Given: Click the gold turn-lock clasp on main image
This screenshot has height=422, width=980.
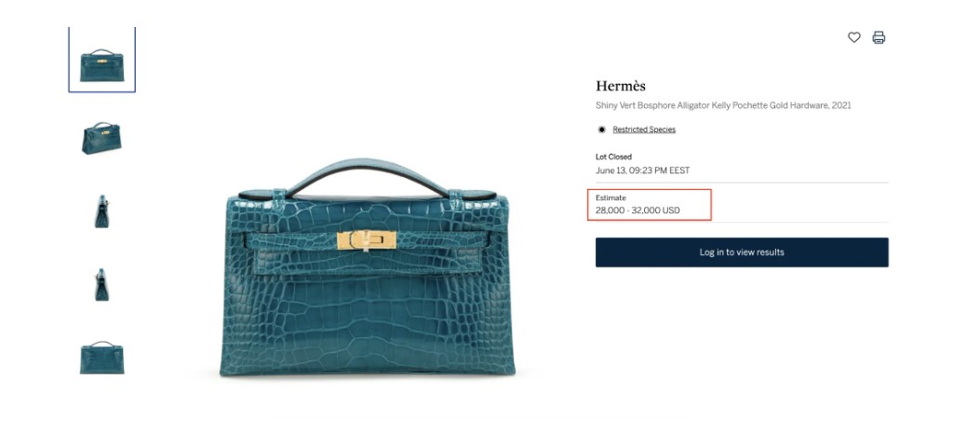Looking at the screenshot, I should pos(367,240).
